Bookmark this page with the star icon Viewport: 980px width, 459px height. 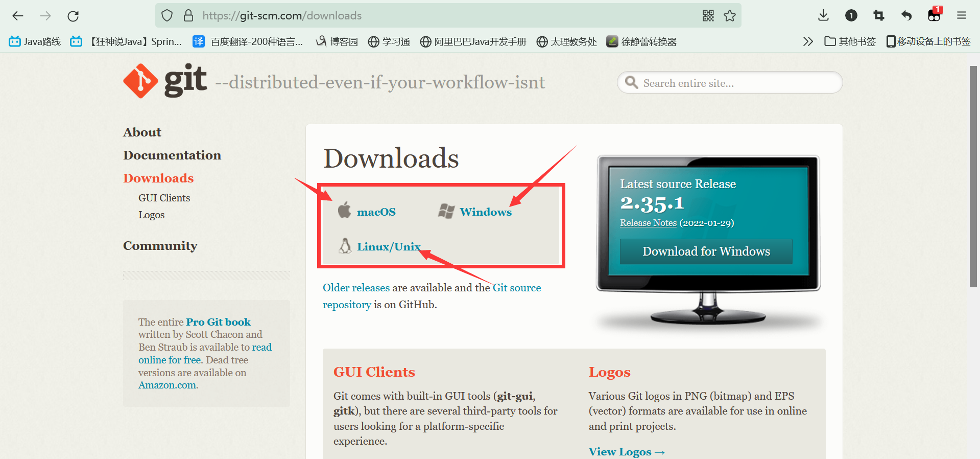(x=730, y=16)
